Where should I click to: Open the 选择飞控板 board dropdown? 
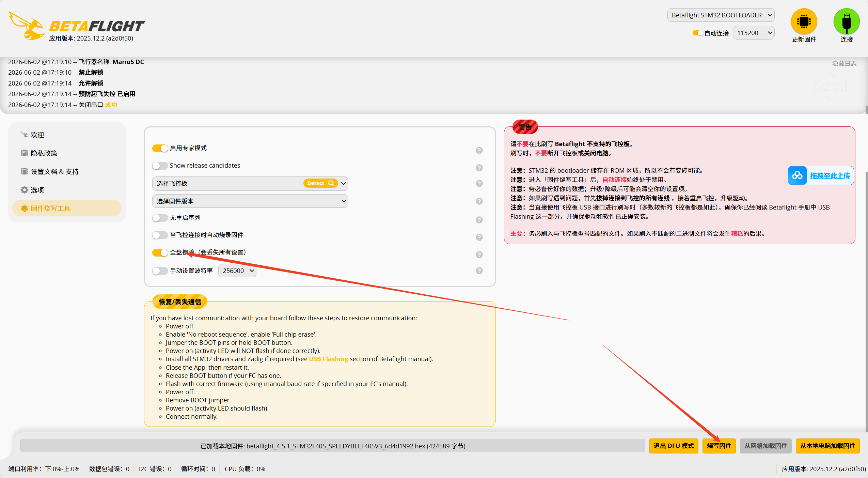250,183
